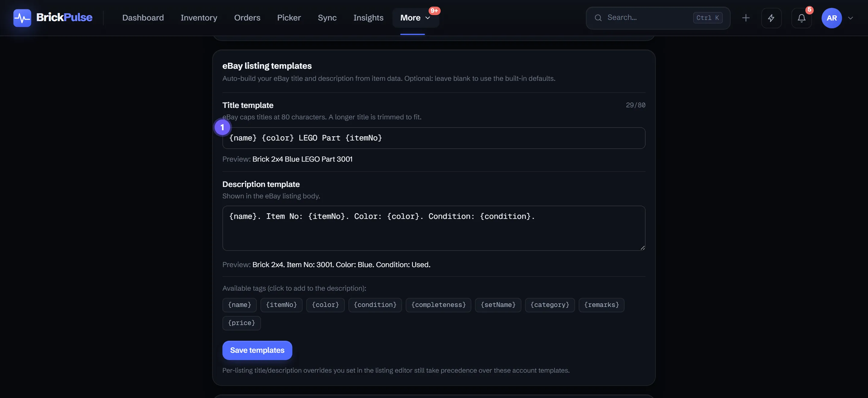The height and width of the screenshot is (398, 868).
Task: Click the Ctrl K shortcut badge
Action: coord(708,18)
